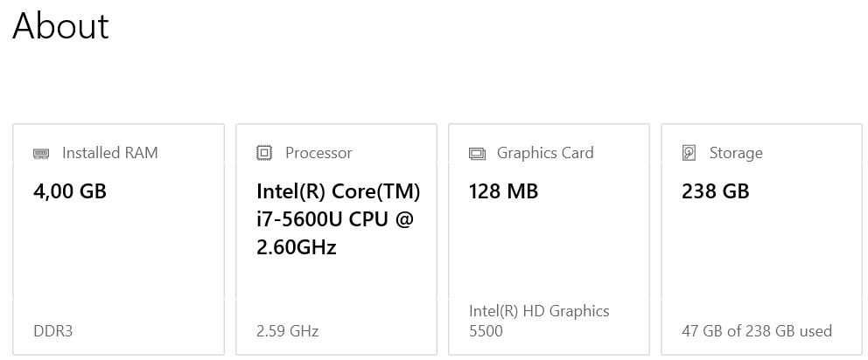Image resolution: width=868 pixels, height=360 pixels.
Task: Select the 238 GB storage value
Action: pos(715,191)
